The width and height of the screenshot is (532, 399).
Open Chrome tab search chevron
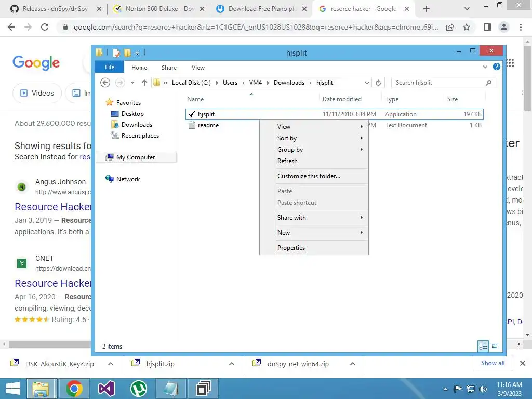467,9
